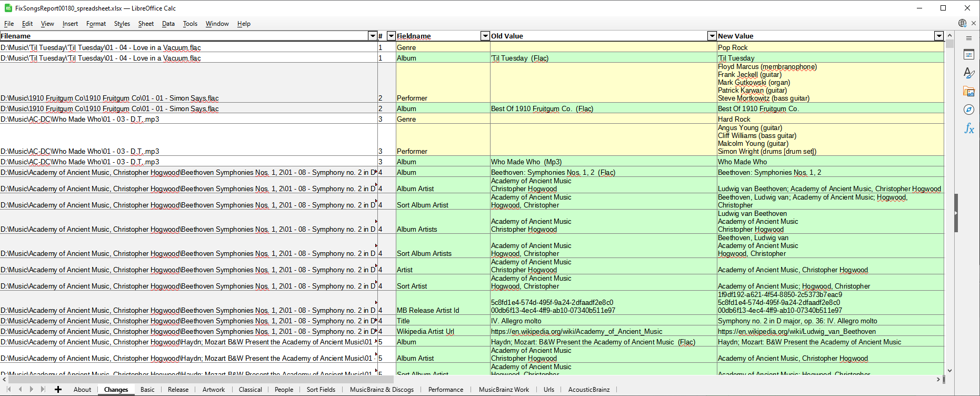Screen dimensions: 980x396
Task: Switch to the Artwork sheet tab
Action: point(214,390)
